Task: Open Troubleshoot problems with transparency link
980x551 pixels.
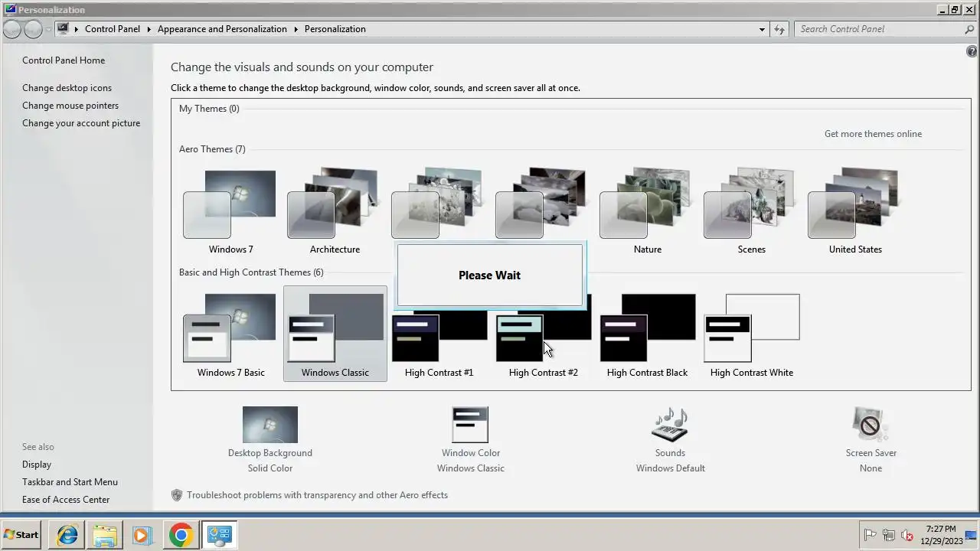Action: pos(317,495)
